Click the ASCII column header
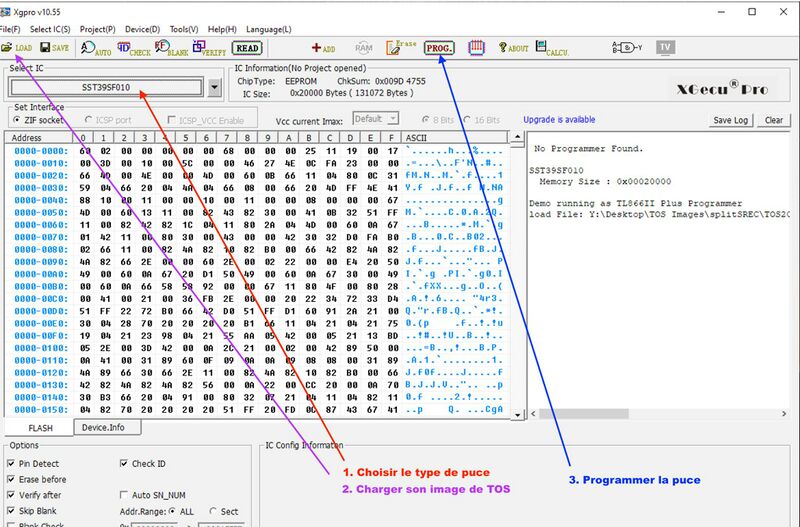 pyautogui.click(x=454, y=138)
